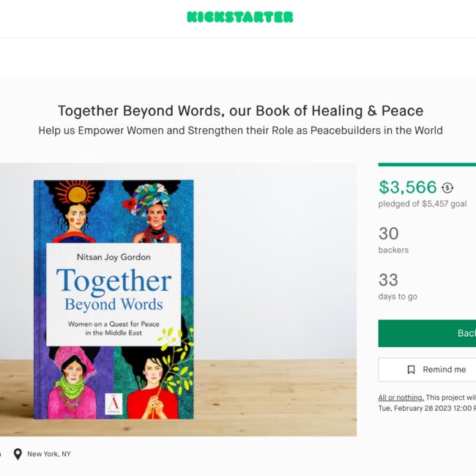The image size is (476, 476).
Task: Click the Kickstarter logo
Action: coord(239,17)
